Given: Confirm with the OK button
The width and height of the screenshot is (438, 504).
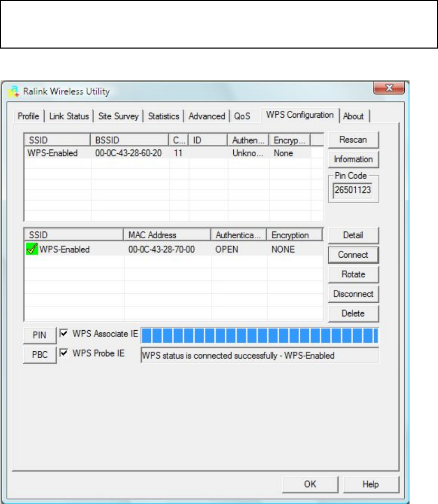Looking at the screenshot, I should (x=310, y=484).
